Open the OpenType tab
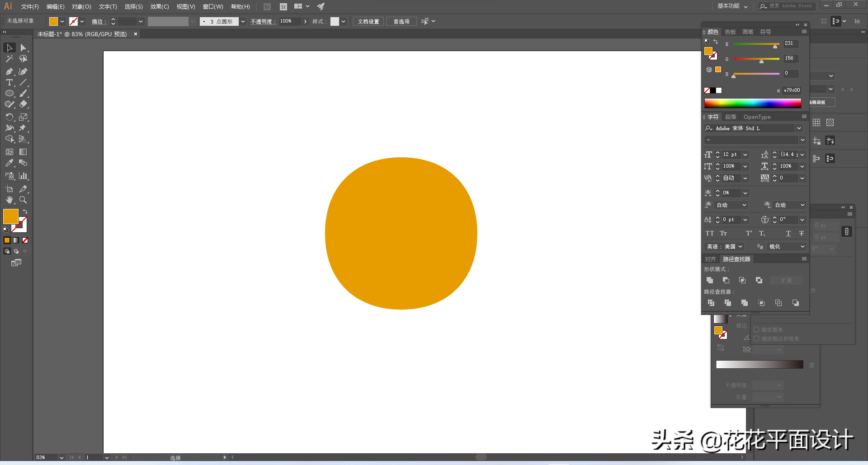The height and width of the screenshot is (465, 868). pyautogui.click(x=757, y=117)
